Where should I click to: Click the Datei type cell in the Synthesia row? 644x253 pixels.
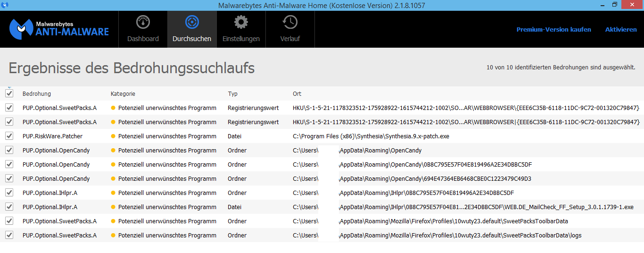click(x=234, y=136)
